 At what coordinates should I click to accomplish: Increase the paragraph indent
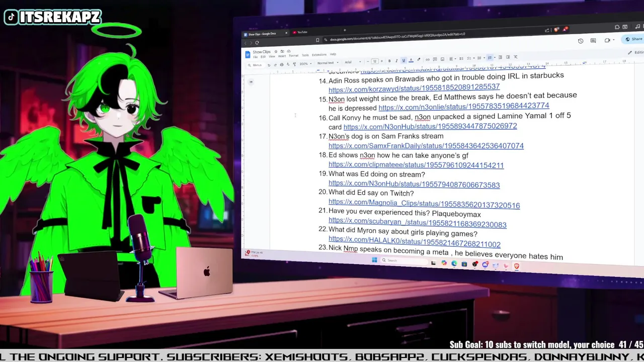[508, 57]
